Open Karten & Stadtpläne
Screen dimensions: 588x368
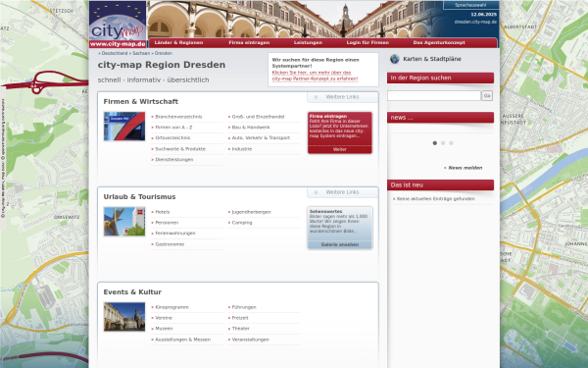coord(432,59)
